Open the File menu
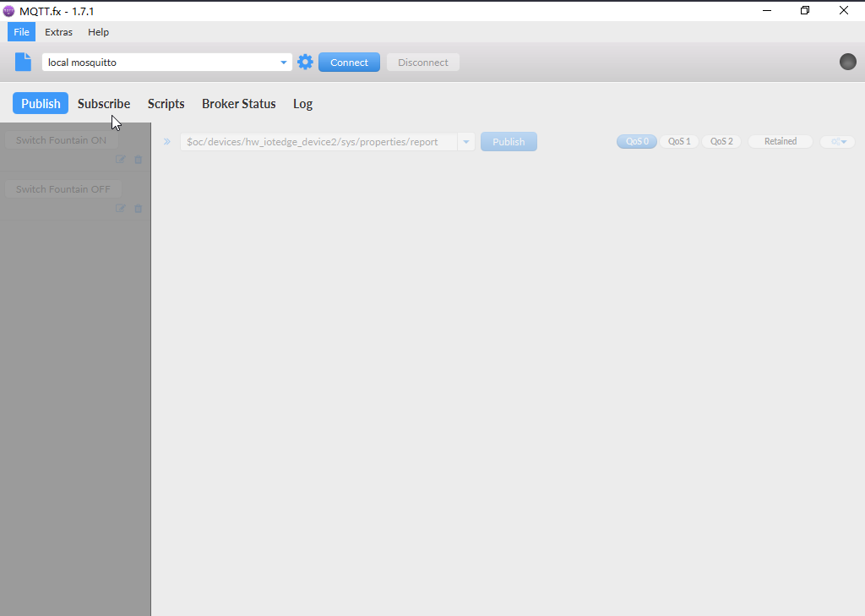This screenshot has height=616, width=865. pos(21,32)
